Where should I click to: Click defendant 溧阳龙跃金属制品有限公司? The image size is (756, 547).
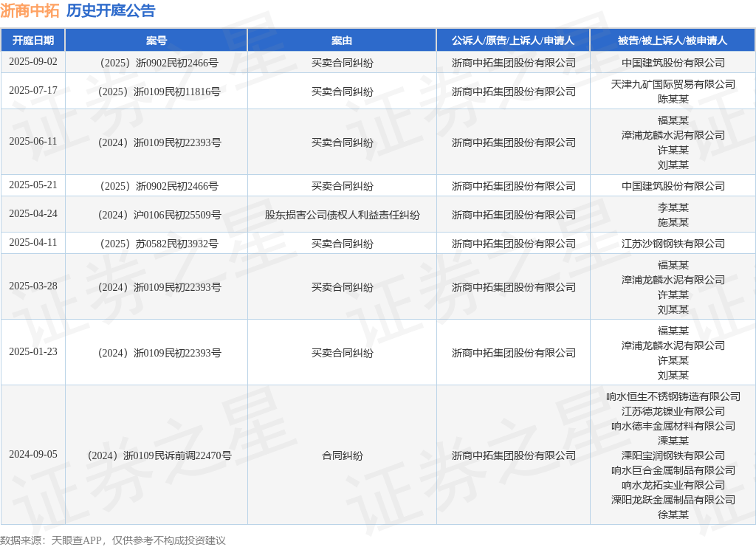coord(673,500)
